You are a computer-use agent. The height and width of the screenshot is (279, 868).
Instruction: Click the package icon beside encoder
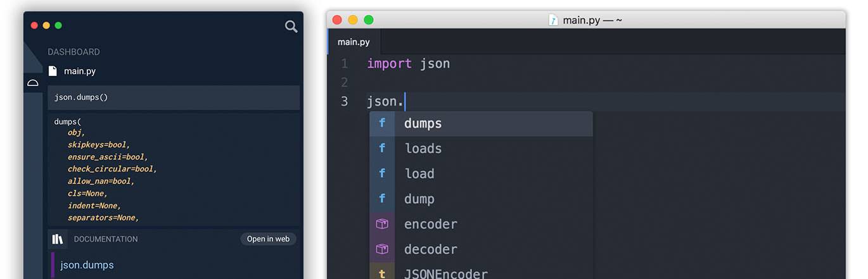coord(382,224)
